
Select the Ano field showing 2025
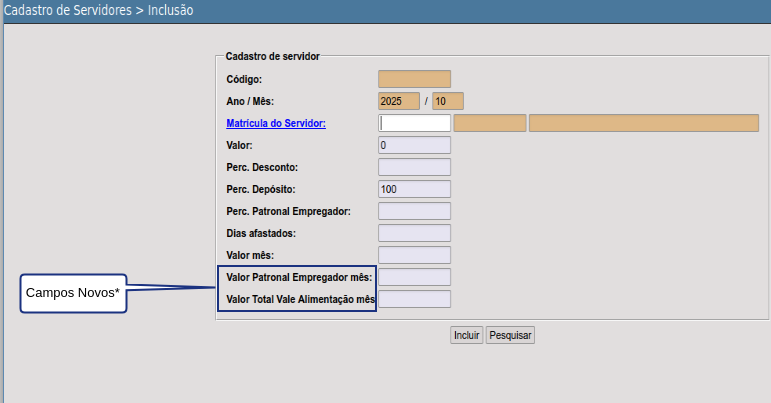point(398,101)
